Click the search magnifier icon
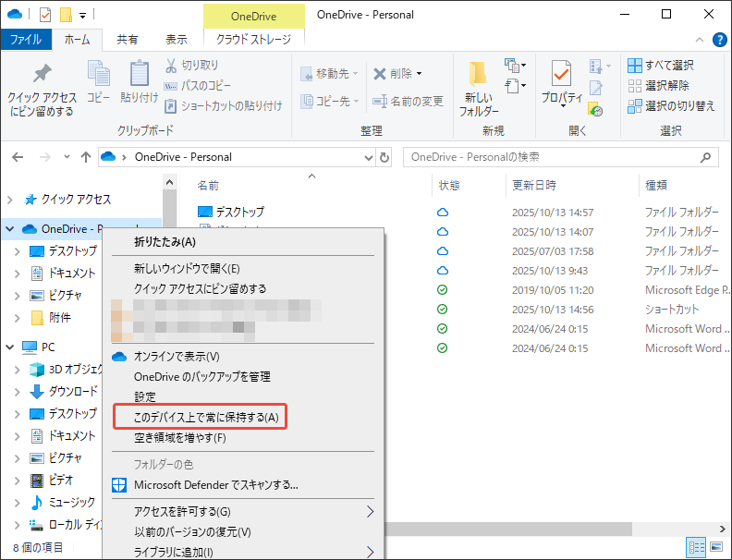The height and width of the screenshot is (560, 732). (x=705, y=157)
